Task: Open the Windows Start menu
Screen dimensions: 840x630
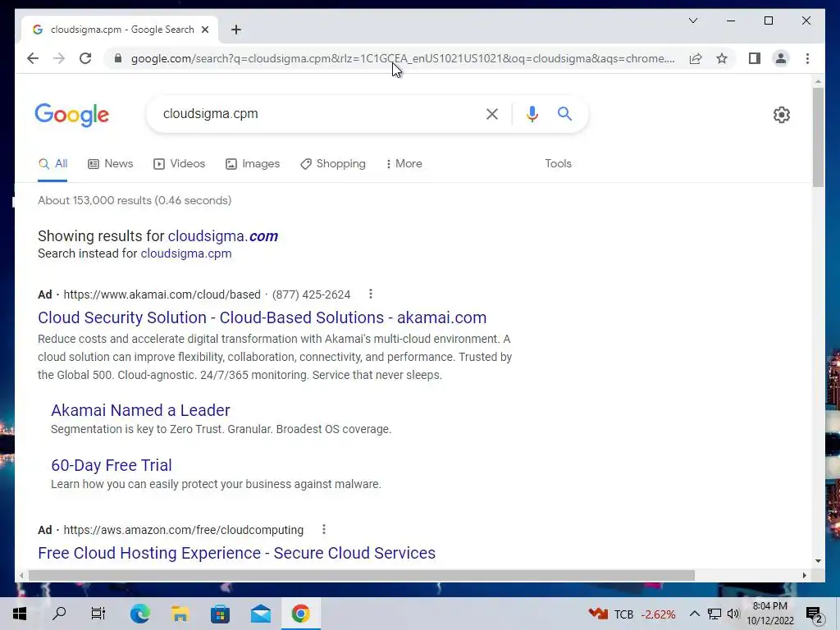Action: (x=20, y=614)
